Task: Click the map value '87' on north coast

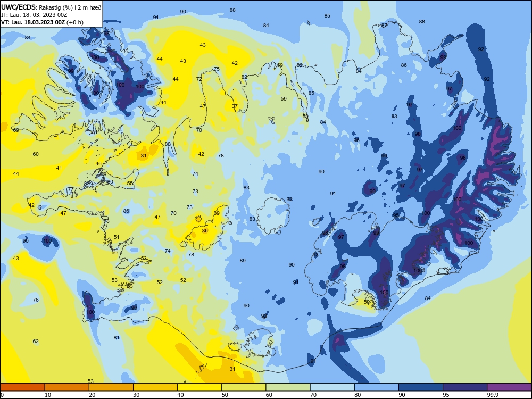Action: click(384, 26)
